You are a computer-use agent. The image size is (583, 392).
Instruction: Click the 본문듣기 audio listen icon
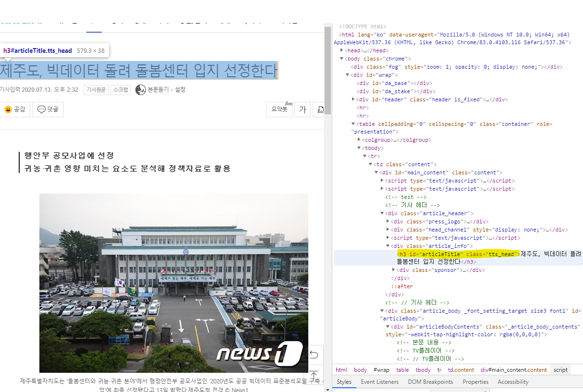pos(140,90)
